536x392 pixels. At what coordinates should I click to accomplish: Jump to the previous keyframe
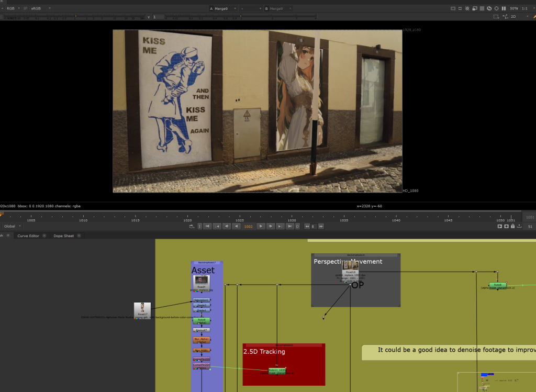[x=217, y=226]
